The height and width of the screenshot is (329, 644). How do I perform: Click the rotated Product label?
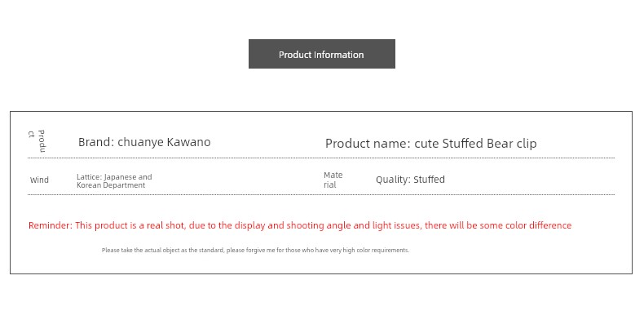coord(37,140)
